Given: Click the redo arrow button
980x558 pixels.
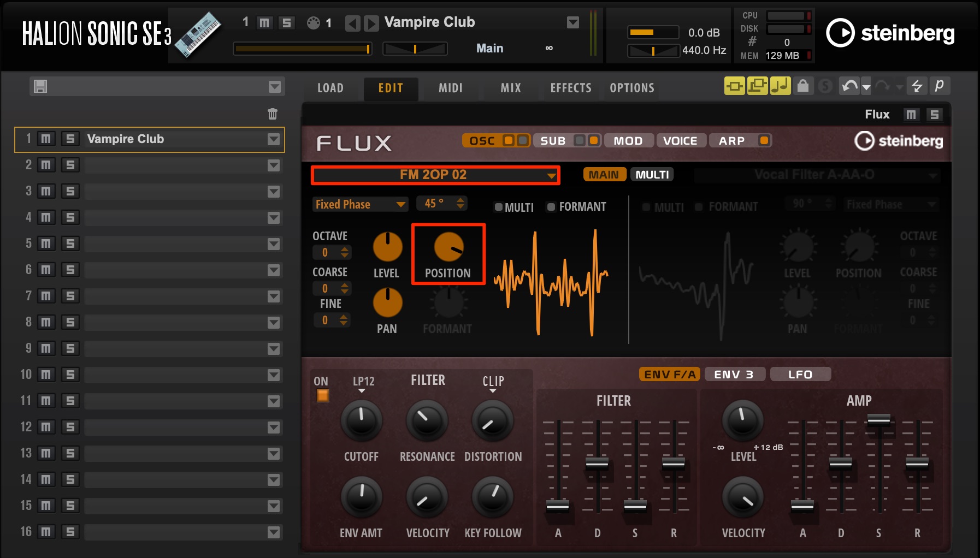Looking at the screenshot, I should pos(882,86).
